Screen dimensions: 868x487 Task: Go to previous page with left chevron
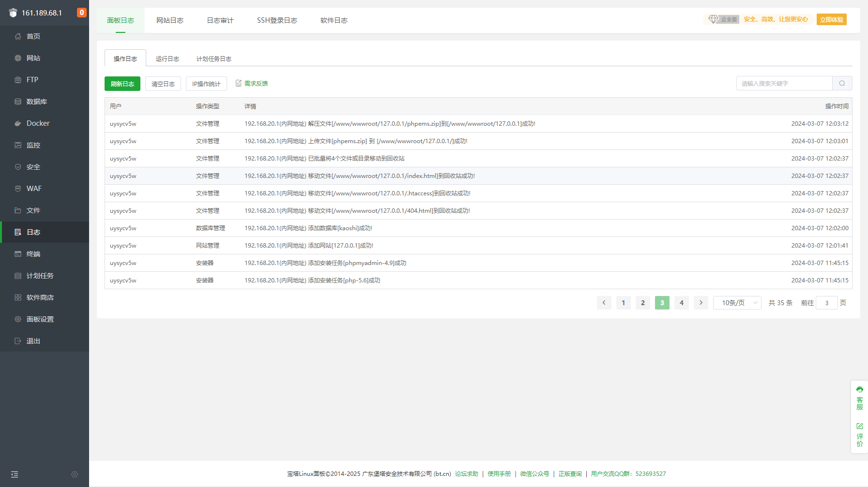pyautogui.click(x=604, y=303)
